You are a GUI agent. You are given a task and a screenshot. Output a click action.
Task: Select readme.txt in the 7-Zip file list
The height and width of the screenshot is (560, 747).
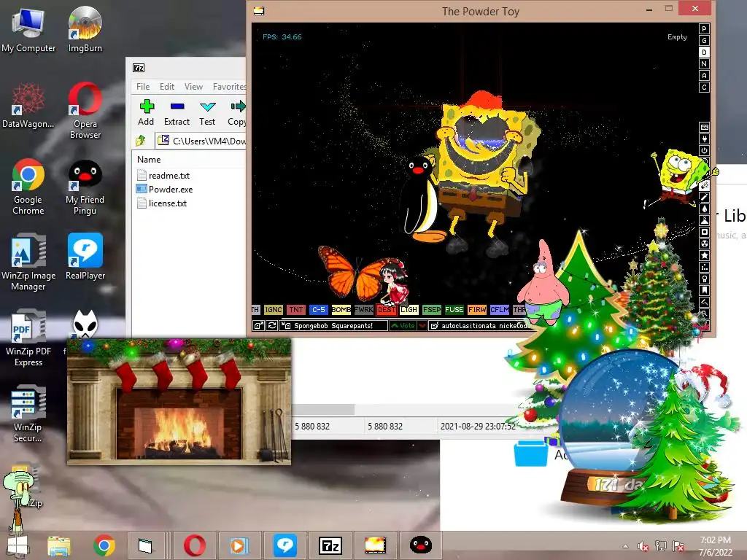pos(163,176)
